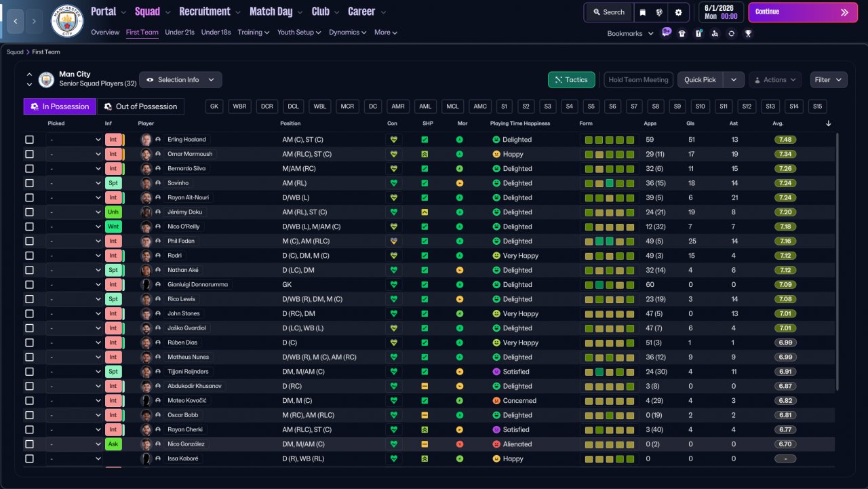This screenshot has width=868, height=489.
Task: Open inbox messages icon with 9+ badge
Action: tap(665, 33)
